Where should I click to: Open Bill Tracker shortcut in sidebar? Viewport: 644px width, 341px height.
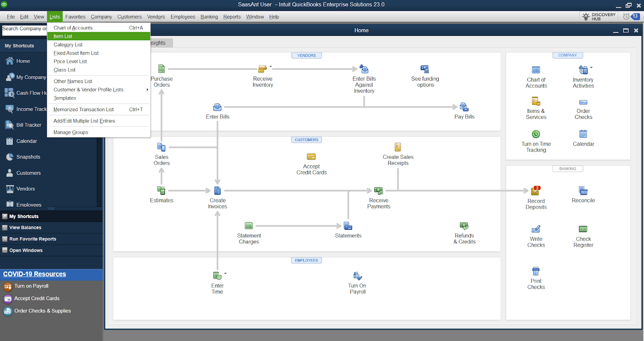tap(29, 125)
